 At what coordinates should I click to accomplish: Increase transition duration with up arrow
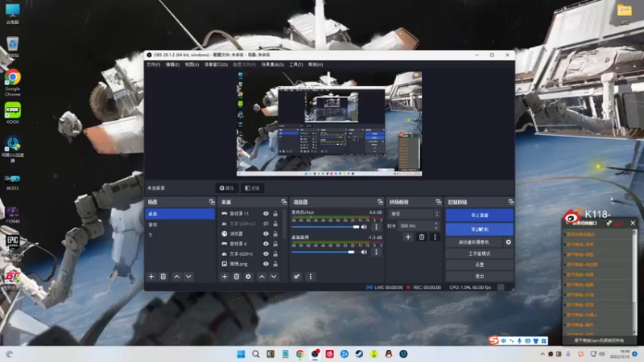pyautogui.click(x=436, y=224)
